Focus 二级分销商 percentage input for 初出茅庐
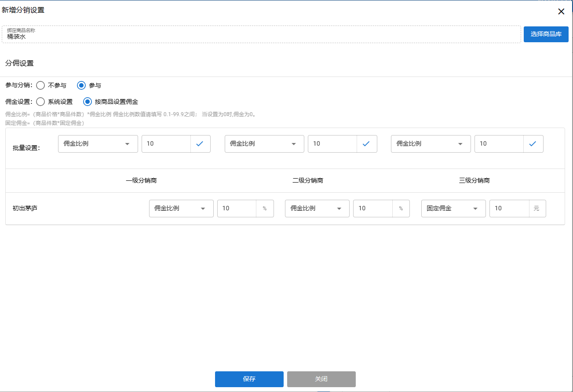Screen dimensions: 573x392 point(373,209)
